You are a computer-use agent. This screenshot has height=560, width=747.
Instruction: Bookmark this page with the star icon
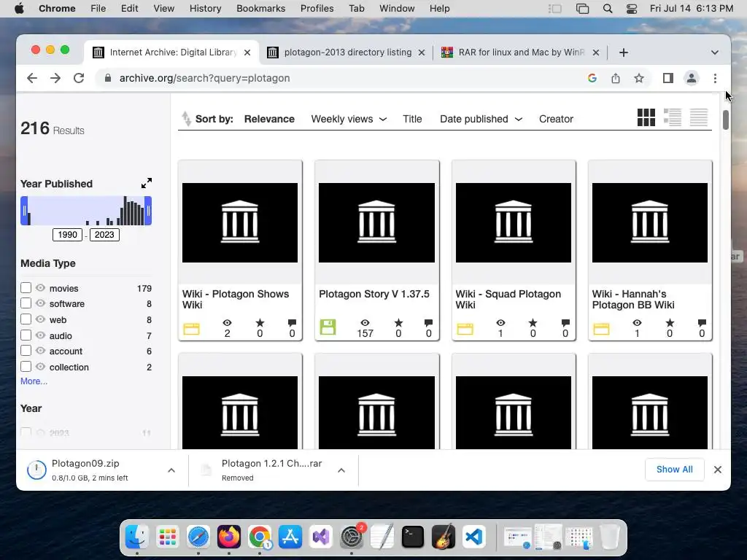pyautogui.click(x=639, y=78)
